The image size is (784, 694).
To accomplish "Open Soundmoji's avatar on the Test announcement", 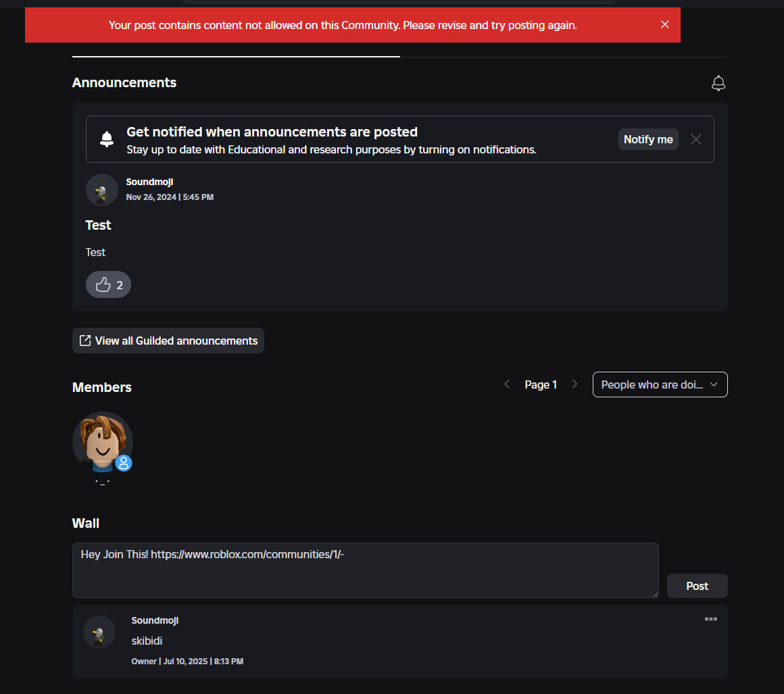I will click(x=102, y=190).
